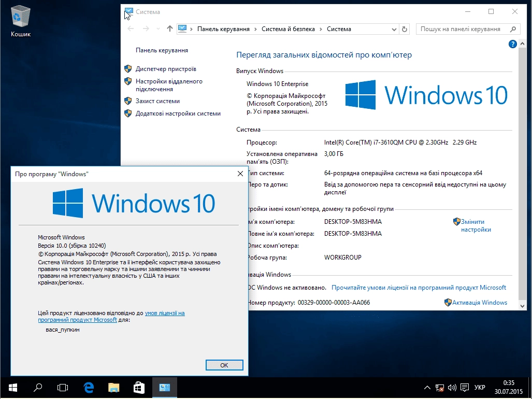Open the Store from the taskbar
532x399 pixels.
(x=139, y=388)
